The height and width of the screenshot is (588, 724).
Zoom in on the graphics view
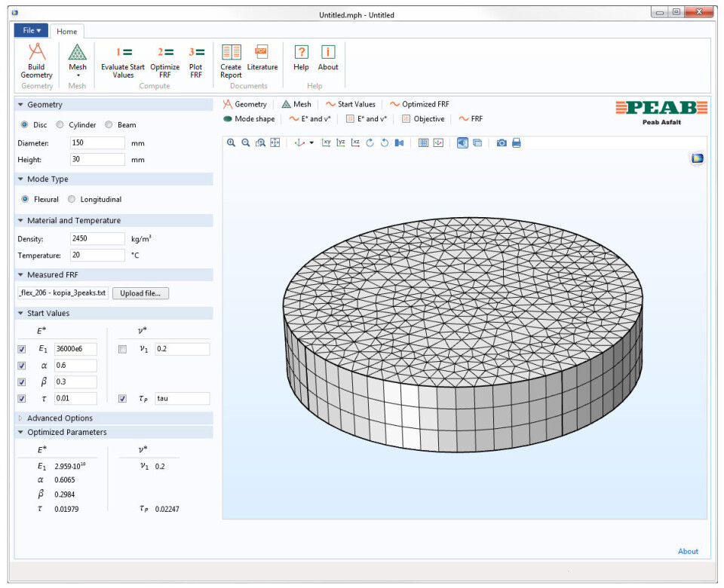tap(232, 143)
